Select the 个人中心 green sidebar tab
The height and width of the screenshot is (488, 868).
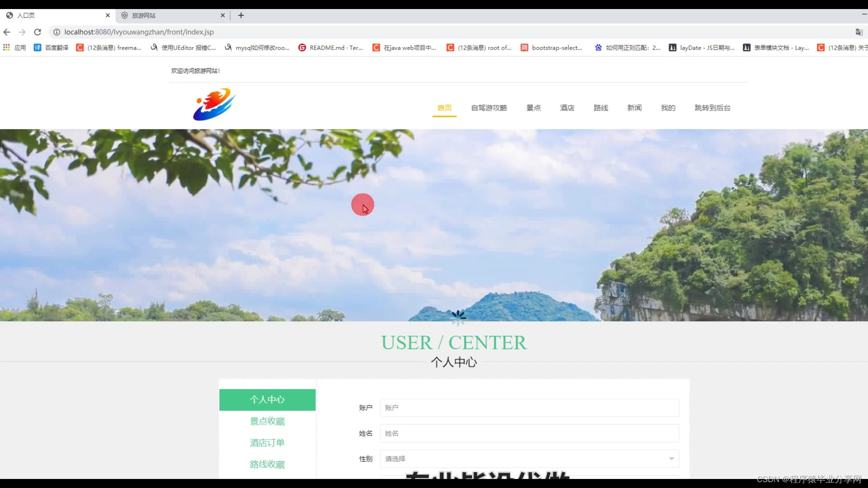pyautogui.click(x=267, y=400)
